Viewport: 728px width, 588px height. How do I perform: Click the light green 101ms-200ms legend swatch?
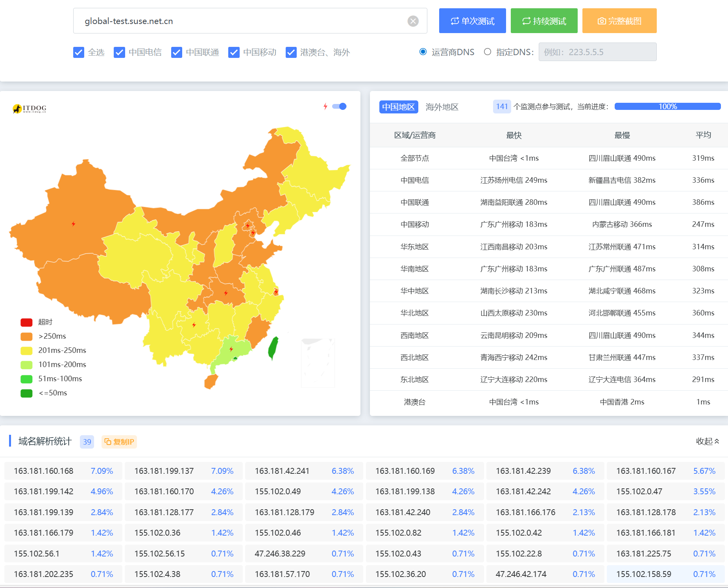tap(26, 365)
